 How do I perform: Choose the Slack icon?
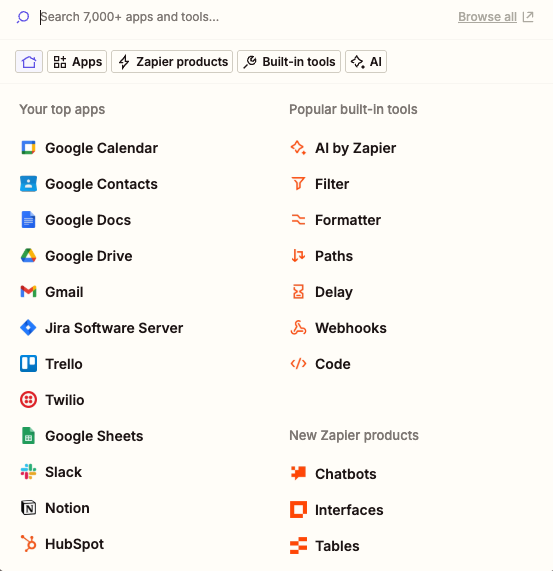pos(28,472)
